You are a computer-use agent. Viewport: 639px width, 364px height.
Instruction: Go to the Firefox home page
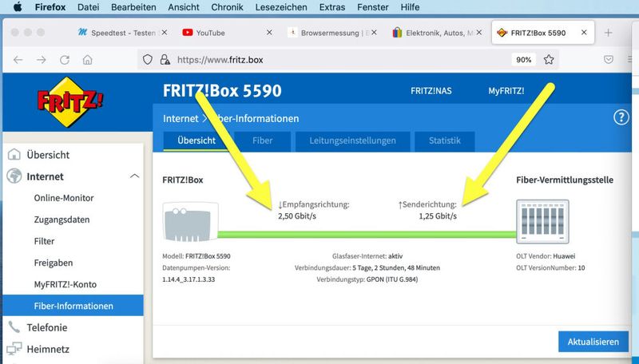87,60
